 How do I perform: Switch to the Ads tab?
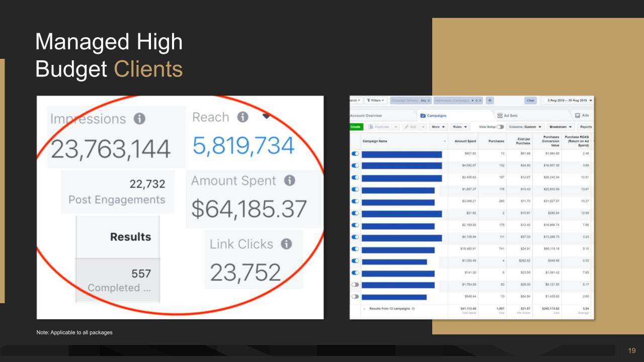(581, 116)
